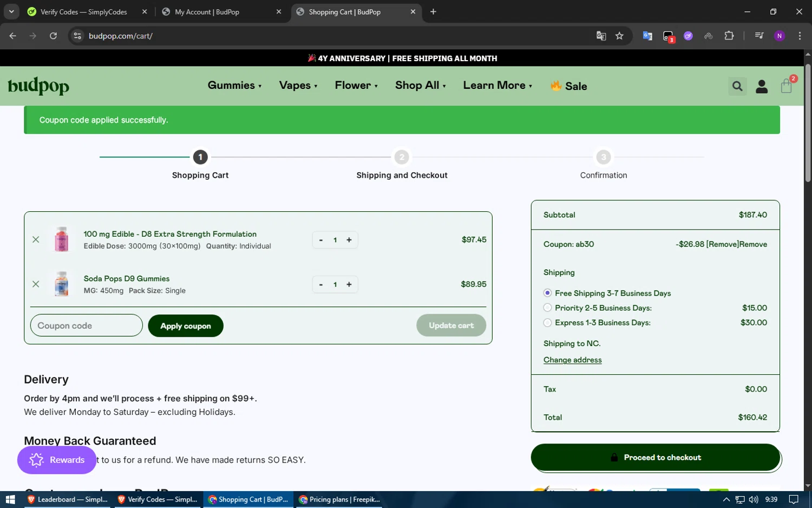Click the Update cart button
The width and height of the screenshot is (812, 508).
pos(451,325)
